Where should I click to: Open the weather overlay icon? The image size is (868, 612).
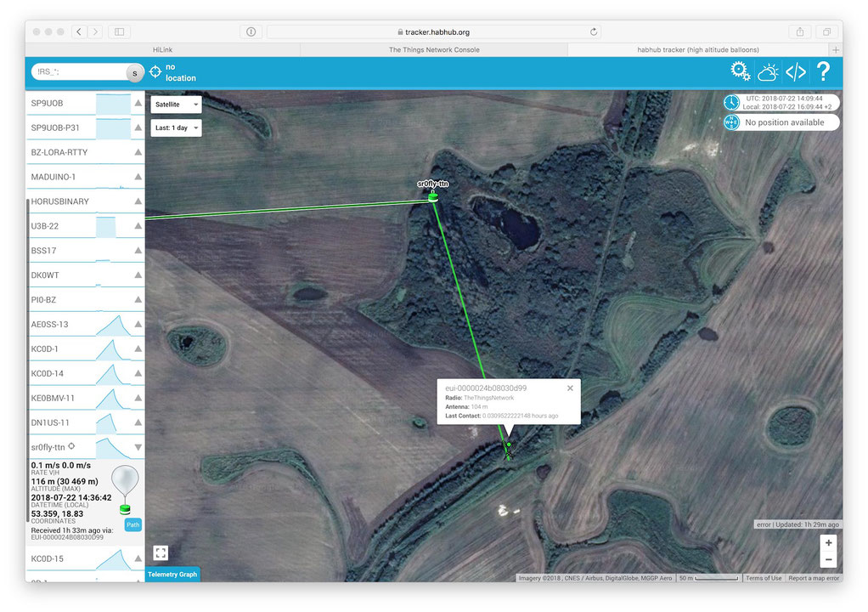point(768,72)
